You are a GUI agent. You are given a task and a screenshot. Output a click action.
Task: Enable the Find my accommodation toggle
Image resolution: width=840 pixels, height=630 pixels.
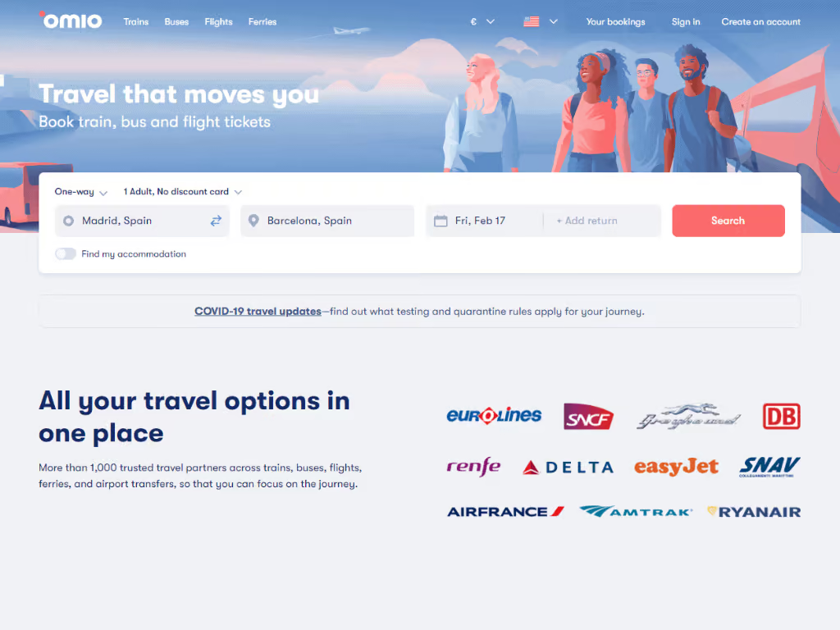[66, 254]
